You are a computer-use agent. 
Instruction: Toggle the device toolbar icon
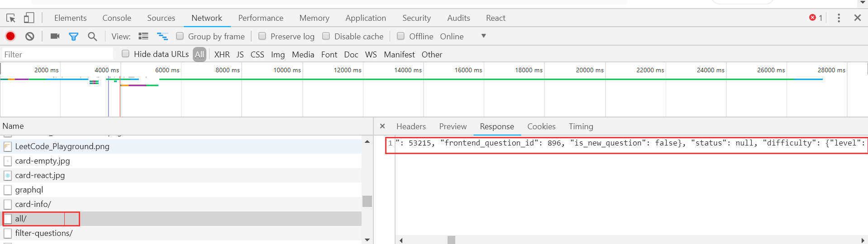29,18
